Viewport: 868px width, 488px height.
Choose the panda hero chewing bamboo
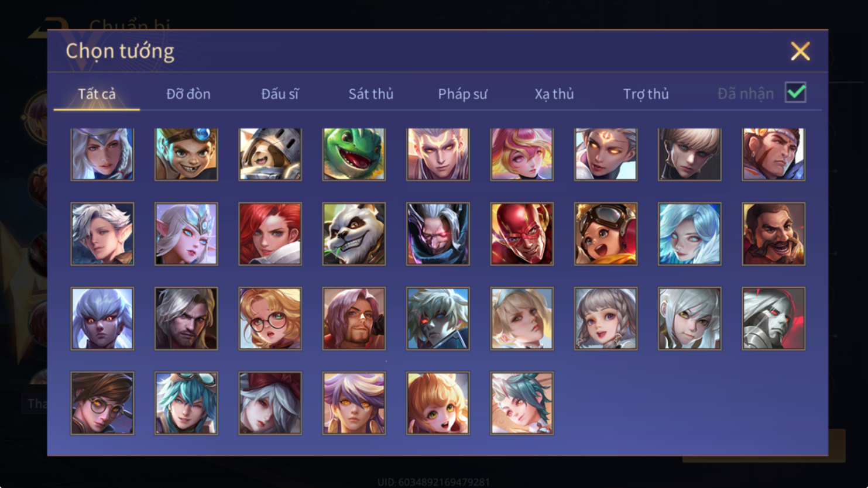pos(354,234)
